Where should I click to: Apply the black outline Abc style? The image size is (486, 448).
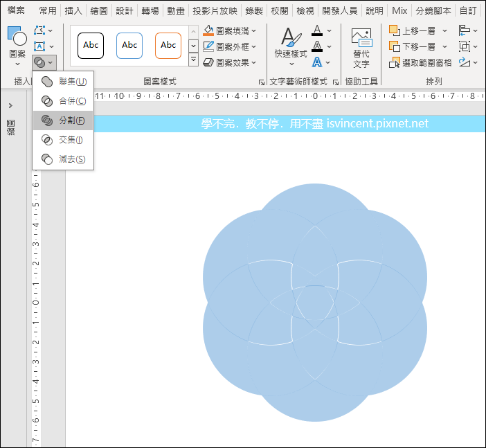[91, 46]
